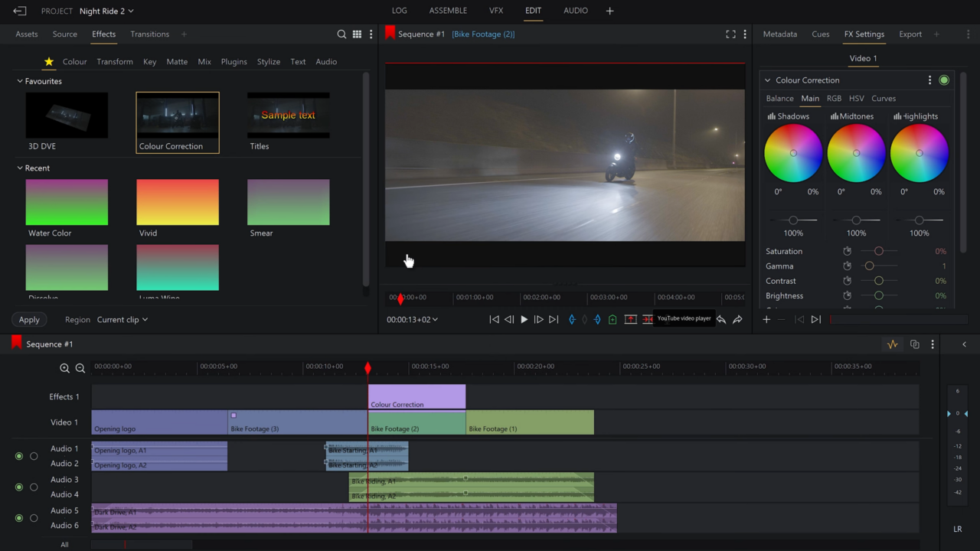Toggle the audio waveform display icon on the timeline
Viewport: 980px width, 551px height.
[x=892, y=344]
